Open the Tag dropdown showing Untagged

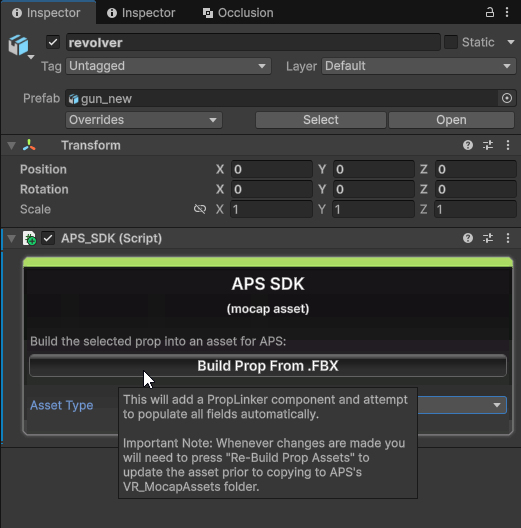point(168,66)
